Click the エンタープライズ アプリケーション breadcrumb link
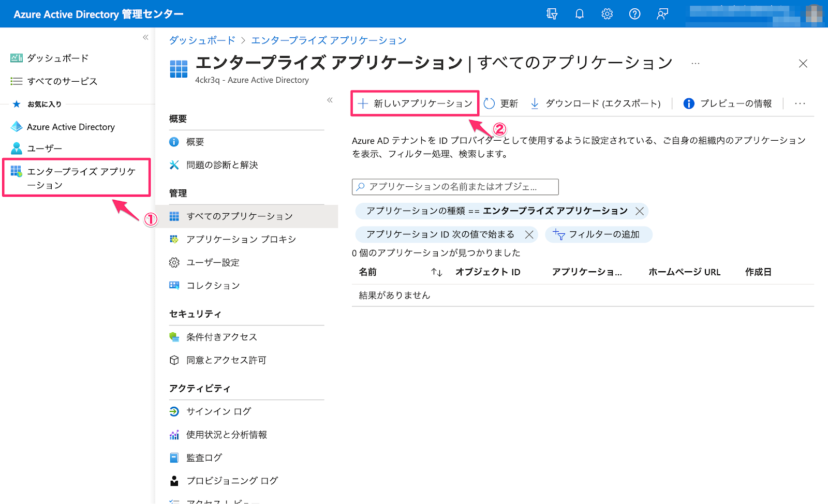Viewport: 828px width, 504px height. click(x=329, y=40)
